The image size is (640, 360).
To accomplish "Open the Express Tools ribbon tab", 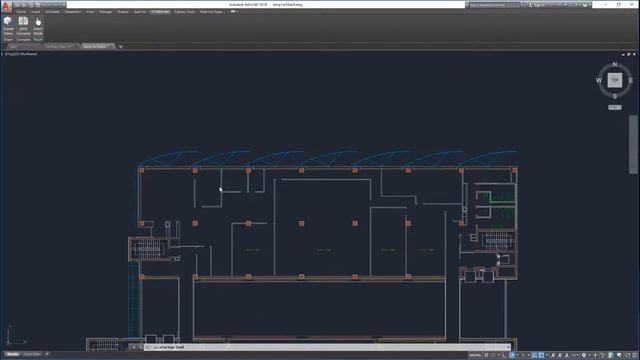I will click(184, 12).
